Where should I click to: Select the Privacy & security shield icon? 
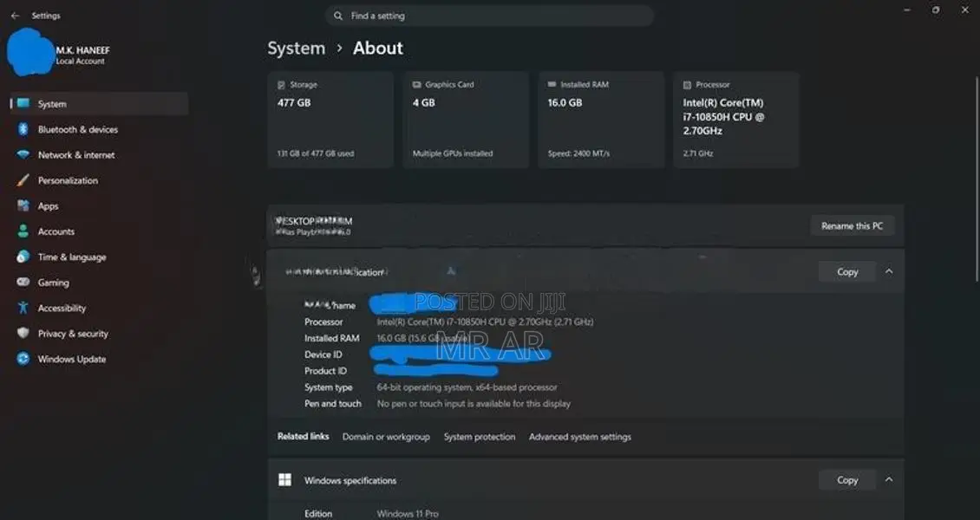(23, 334)
